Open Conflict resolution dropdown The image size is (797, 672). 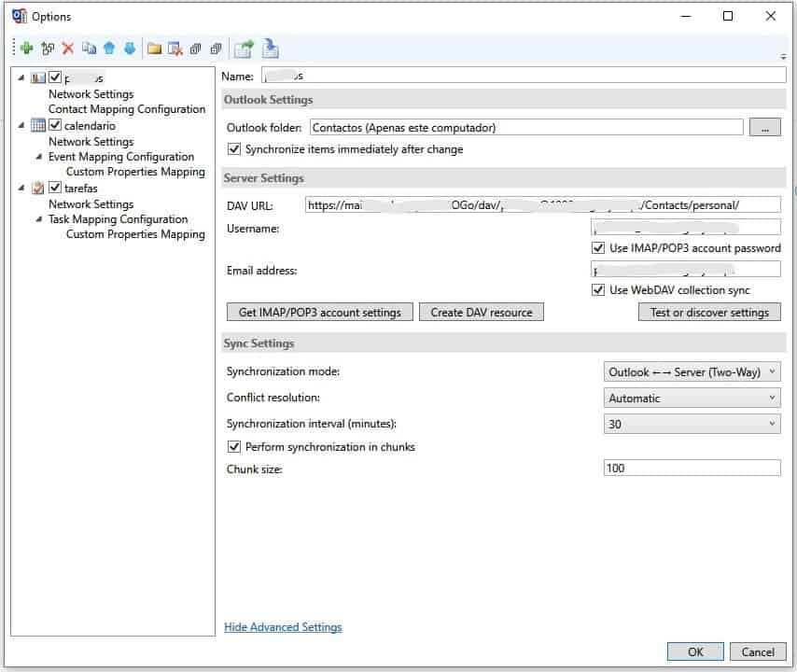692,398
